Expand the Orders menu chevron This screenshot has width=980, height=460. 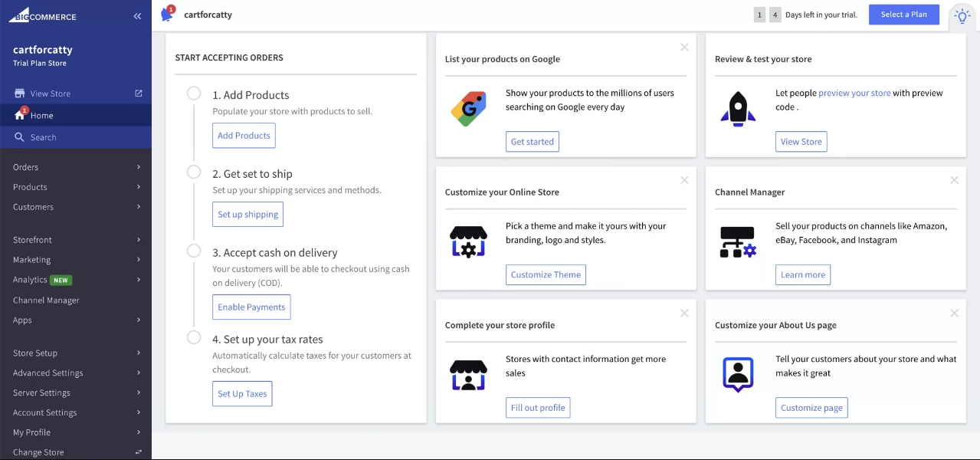click(139, 167)
